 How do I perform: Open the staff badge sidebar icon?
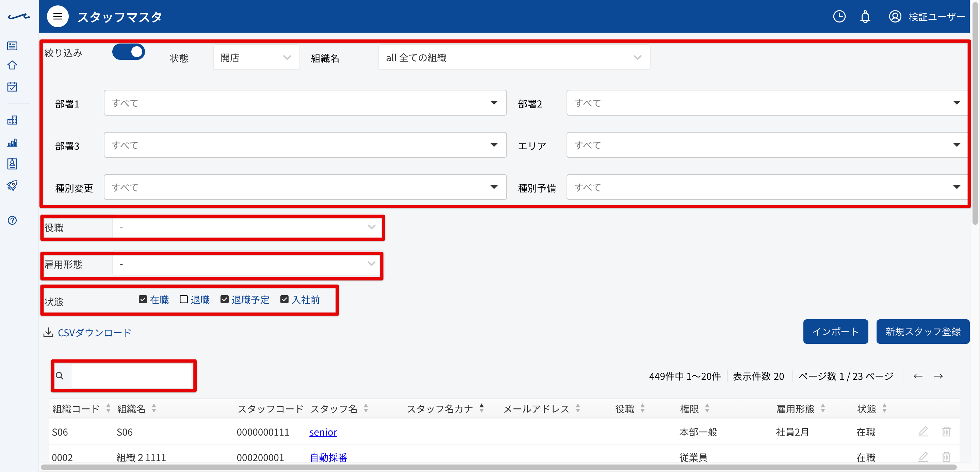pos(12,164)
